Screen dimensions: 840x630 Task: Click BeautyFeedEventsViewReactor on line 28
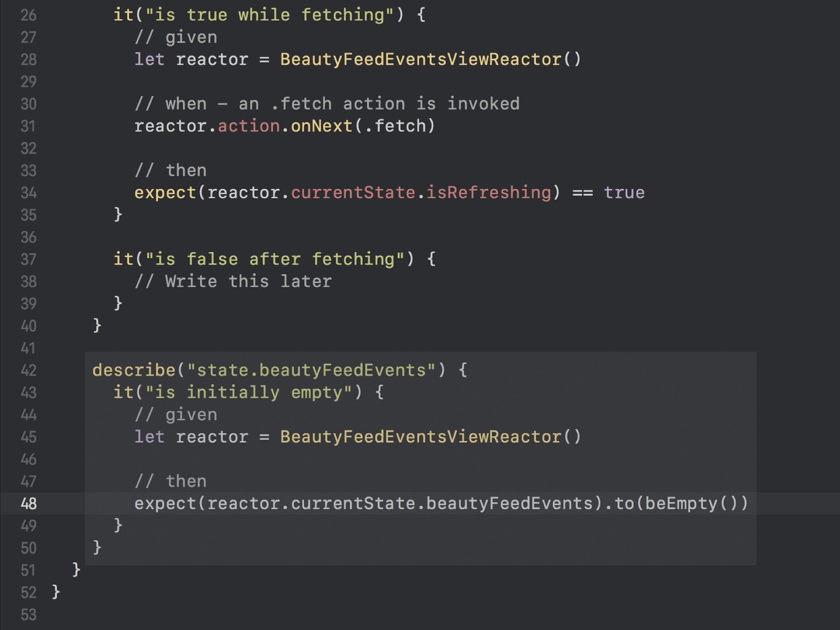[x=420, y=60]
